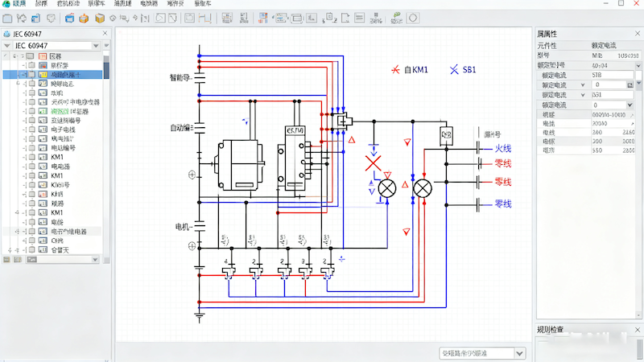Screen dimensions: 644x362
Task: Open the dropdown at bottom of canvas
Action: tap(519, 353)
